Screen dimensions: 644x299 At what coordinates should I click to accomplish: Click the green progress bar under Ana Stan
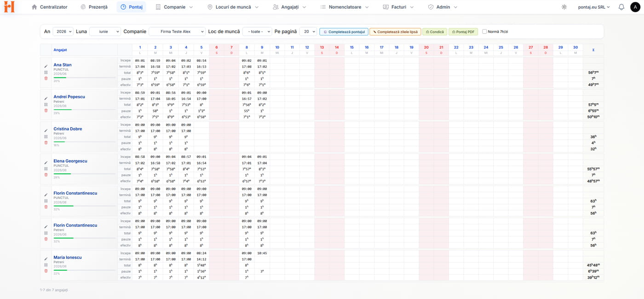60,77
